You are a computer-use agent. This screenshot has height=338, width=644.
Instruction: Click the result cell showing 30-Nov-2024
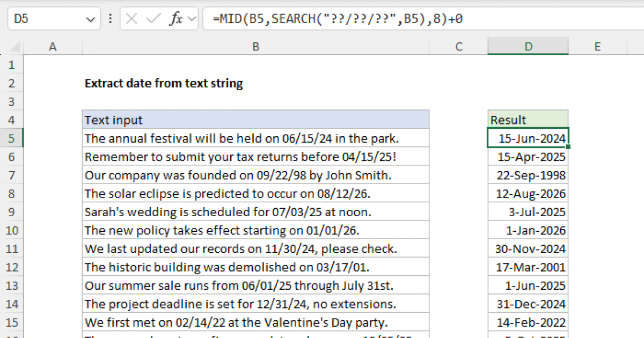[528, 248]
